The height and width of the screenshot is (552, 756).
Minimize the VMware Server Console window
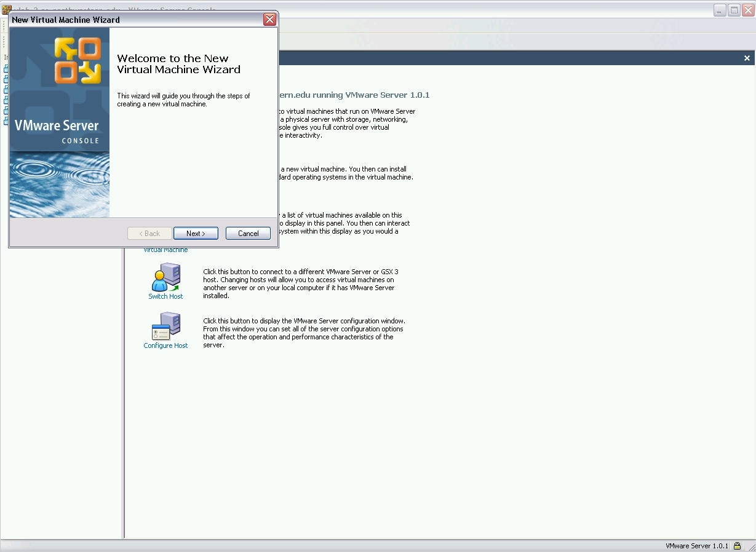point(719,10)
